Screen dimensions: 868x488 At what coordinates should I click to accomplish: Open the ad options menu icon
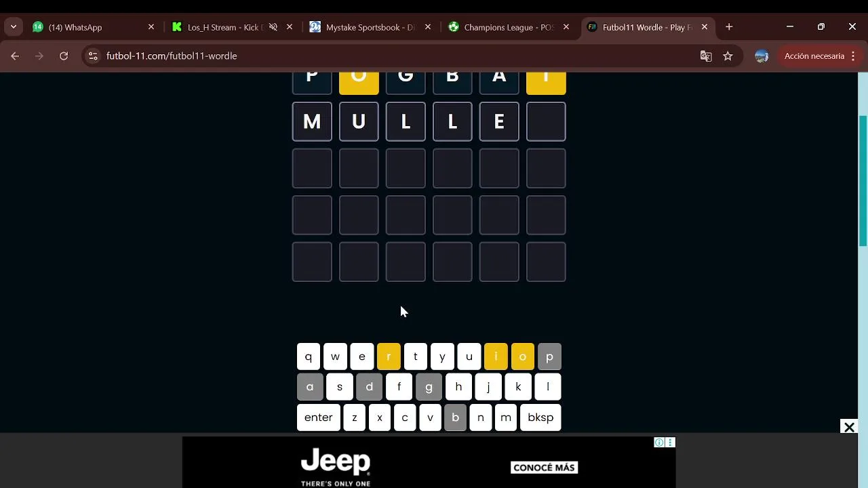point(670,443)
